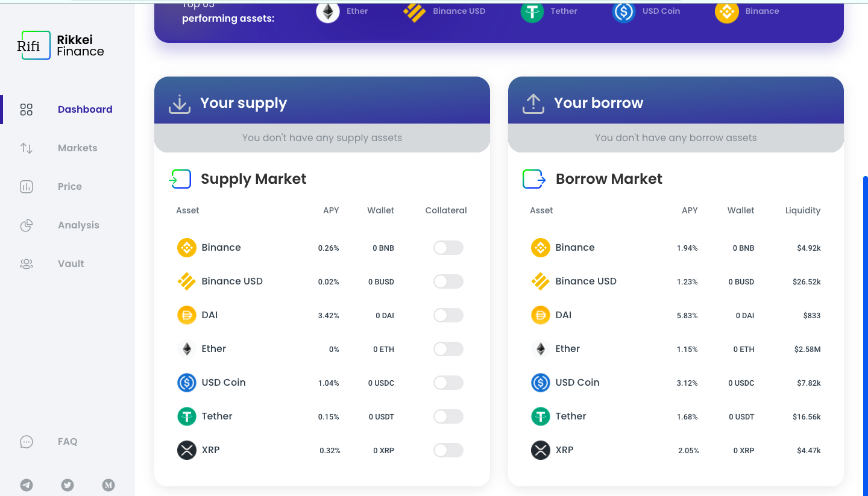This screenshot has width=868, height=496.
Task: Open the Twitter social icon
Action: click(x=68, y=485)
